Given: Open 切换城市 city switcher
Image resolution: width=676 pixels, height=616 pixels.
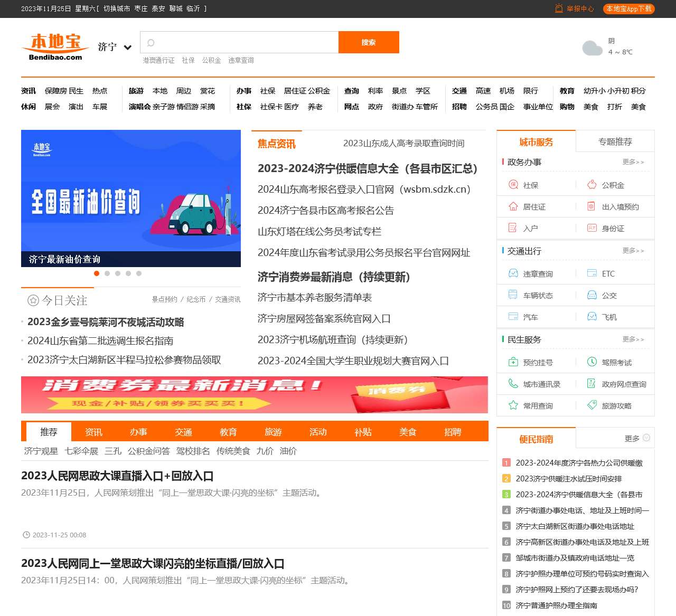Looking at the screenshot, I should click(117, 9).
